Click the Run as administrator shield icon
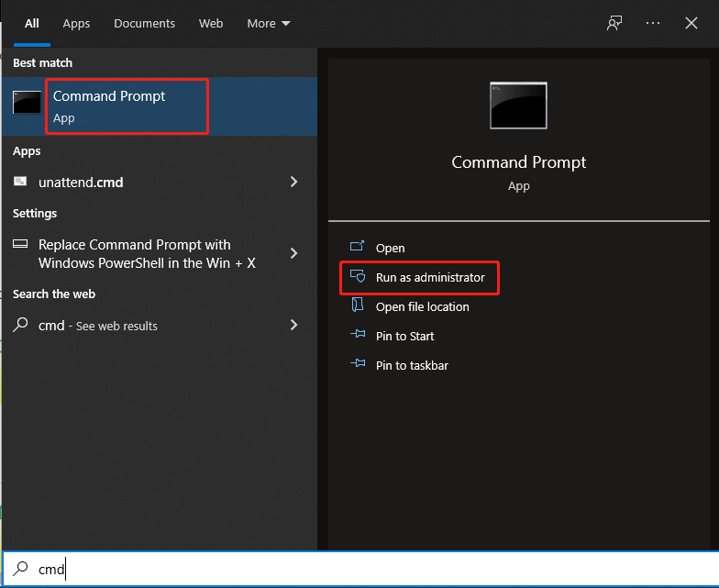 (x=358, y=275)
